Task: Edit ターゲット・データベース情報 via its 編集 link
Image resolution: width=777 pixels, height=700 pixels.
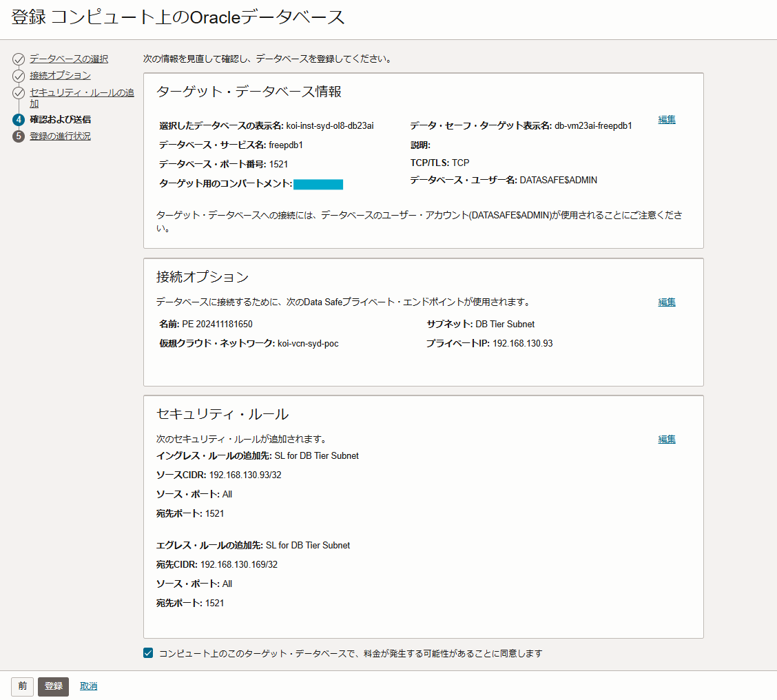Action: [x=666, y=119]
